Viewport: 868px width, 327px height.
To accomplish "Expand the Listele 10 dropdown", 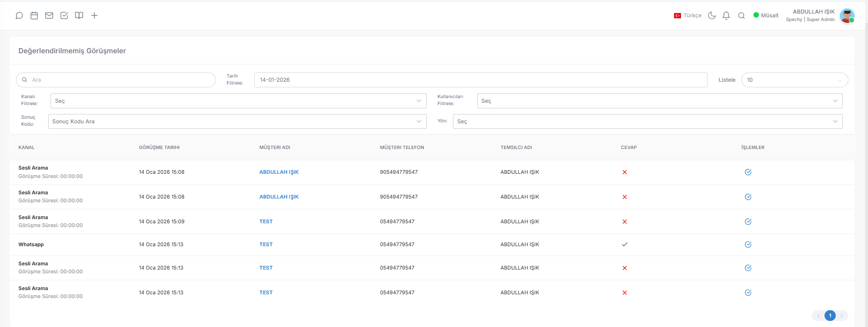I will pos(795,80).
